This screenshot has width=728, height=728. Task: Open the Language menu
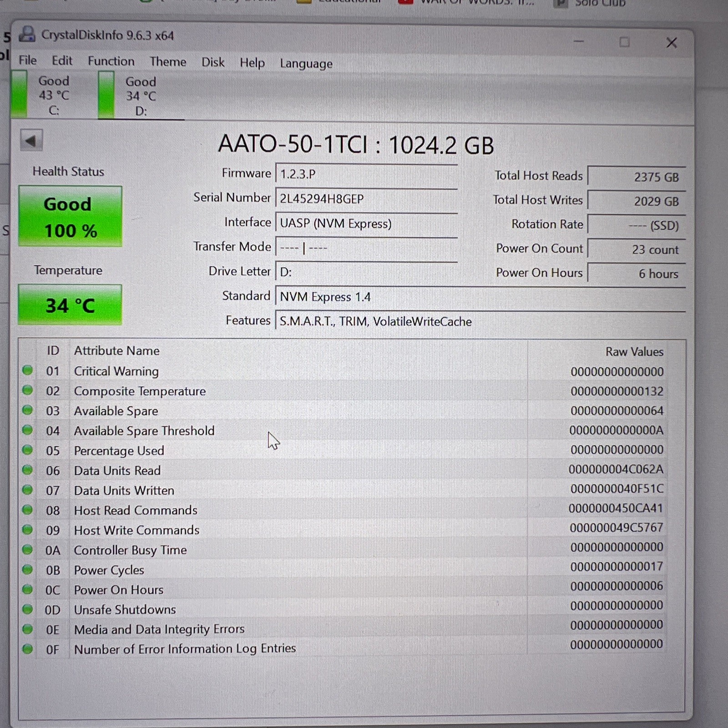306,64
